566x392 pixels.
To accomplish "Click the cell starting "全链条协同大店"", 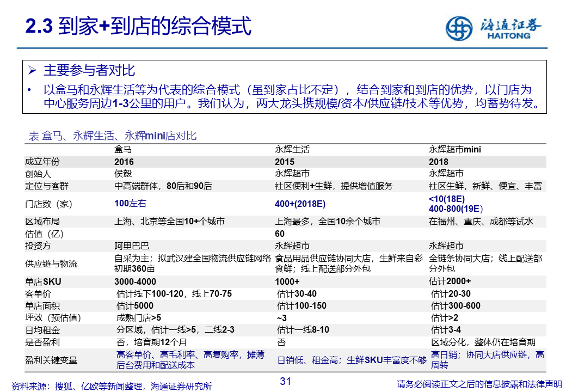I will coord(485,264).
